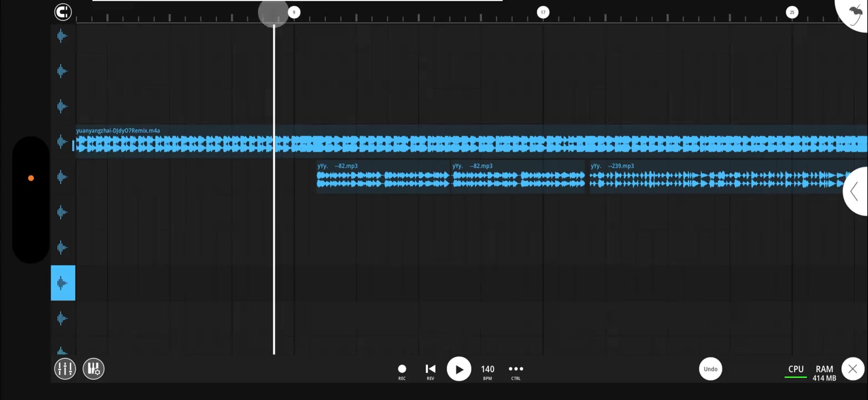The image size is (868, 400).
Task: Select the first yYy --82.mp3 clip
Action: tap(383, 177)
